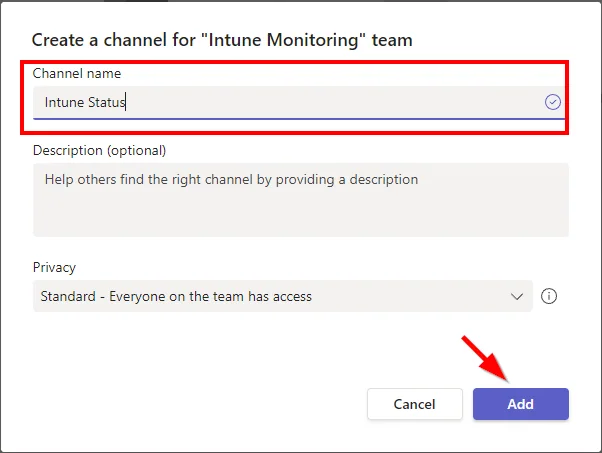Click the "Privacy" label
Viewport: 602px width, 453px height.
coord(54,267)
